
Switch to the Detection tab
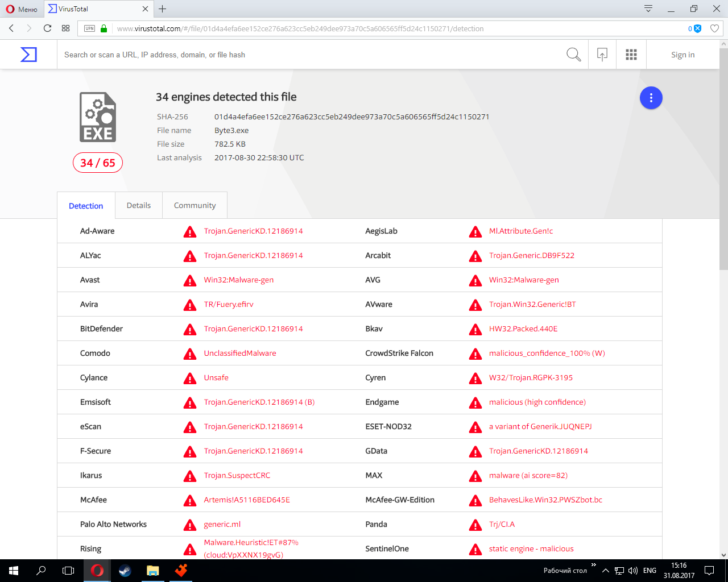click(86, 206)
